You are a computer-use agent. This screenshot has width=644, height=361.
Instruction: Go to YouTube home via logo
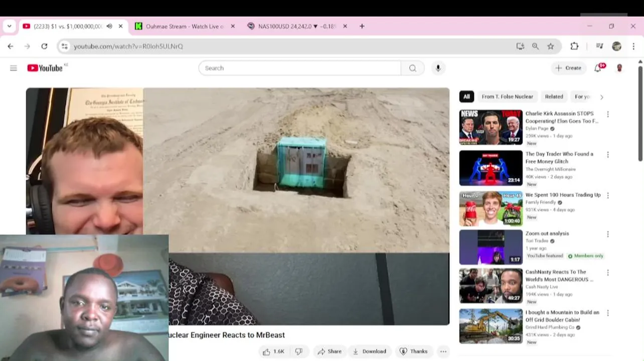point(45,68)
